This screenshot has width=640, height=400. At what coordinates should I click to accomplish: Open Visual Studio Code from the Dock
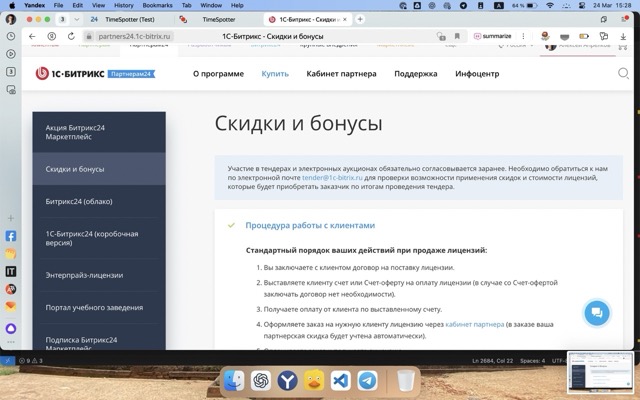[340, 381]
